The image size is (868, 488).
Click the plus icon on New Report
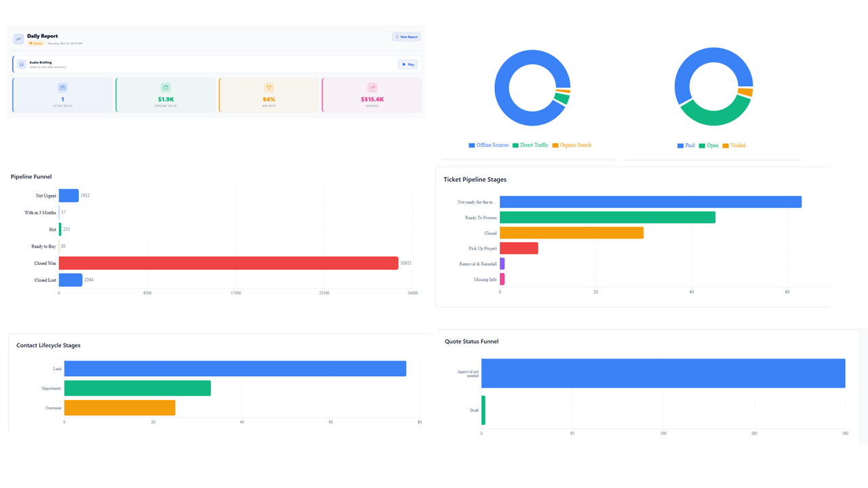tap(397, 37)
